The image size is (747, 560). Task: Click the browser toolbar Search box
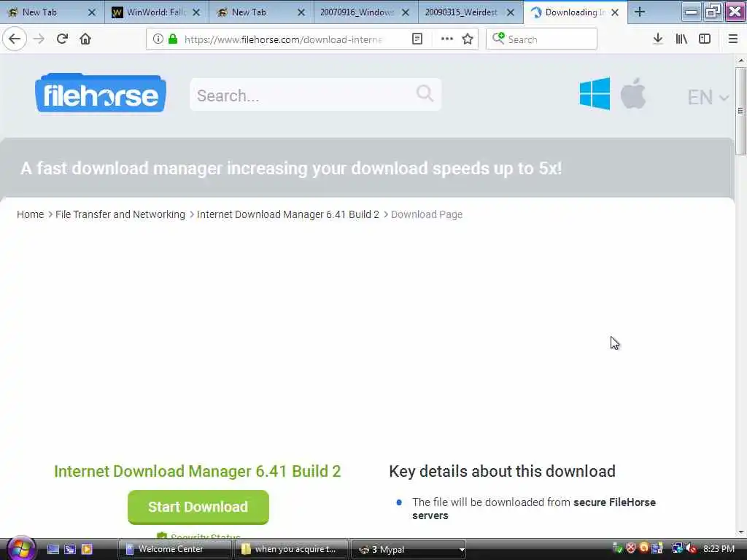coord(541,39)
